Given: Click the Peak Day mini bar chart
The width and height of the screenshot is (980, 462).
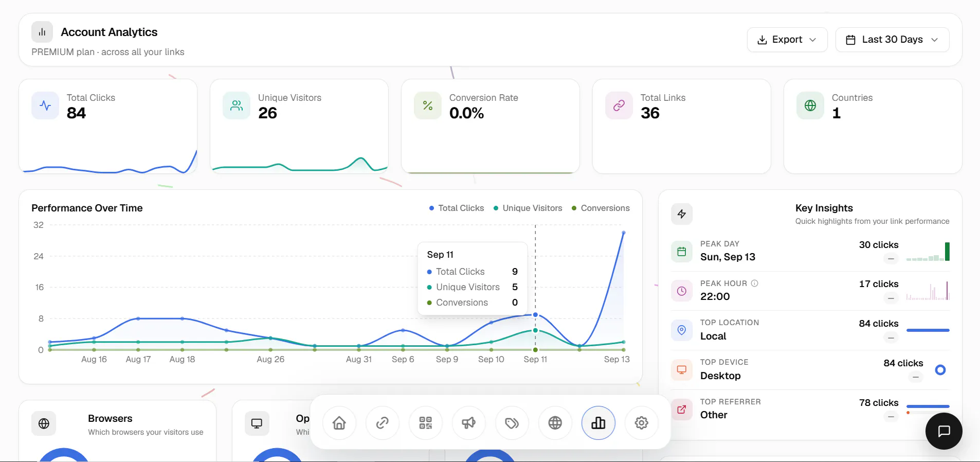Looking at the screenshot, I should [x=928, y=252].
